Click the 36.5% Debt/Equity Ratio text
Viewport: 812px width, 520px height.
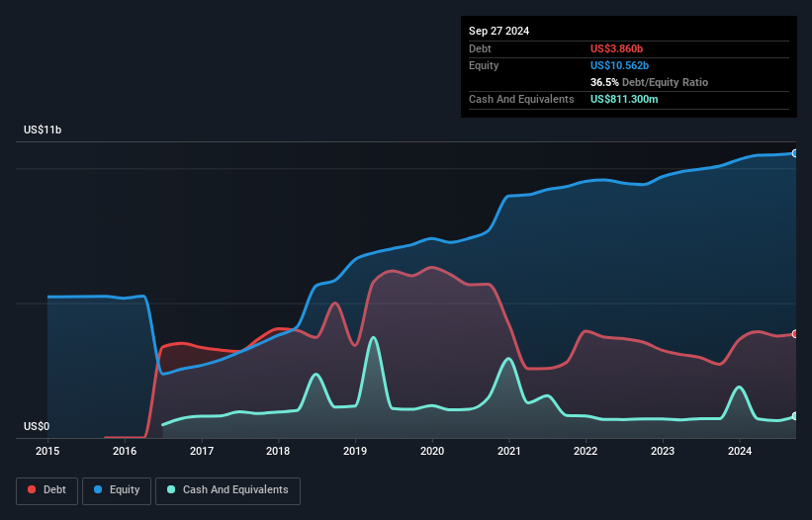(649, 82)
